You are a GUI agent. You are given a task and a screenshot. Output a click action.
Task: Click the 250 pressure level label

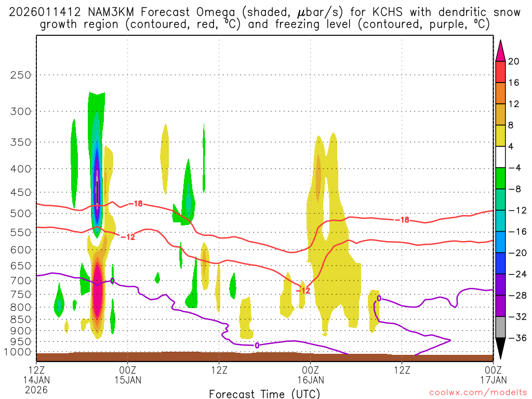pos(21,75)
